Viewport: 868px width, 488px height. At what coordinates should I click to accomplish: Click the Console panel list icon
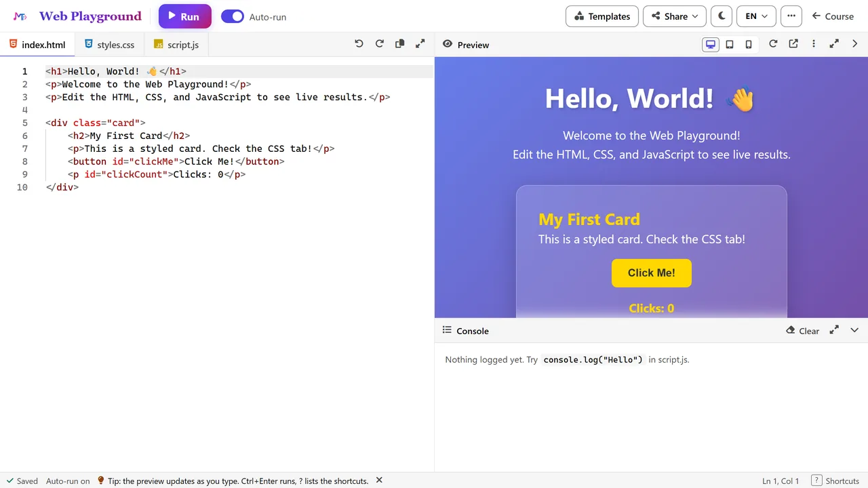[x=447, y=330]
